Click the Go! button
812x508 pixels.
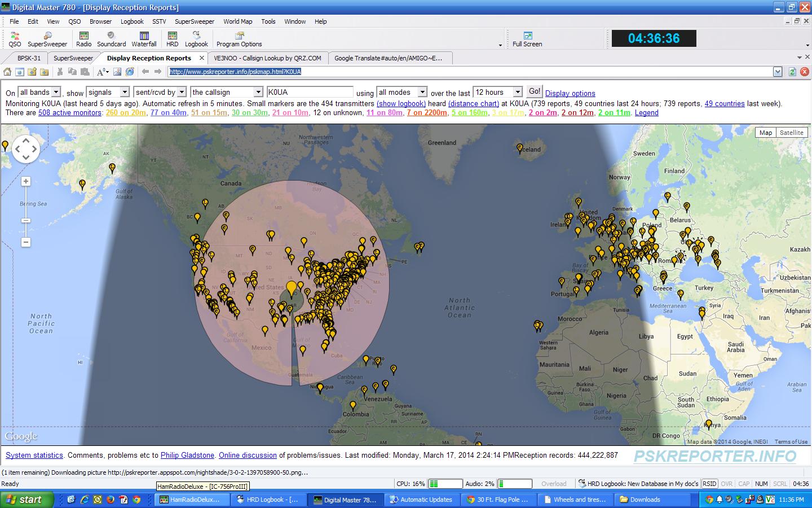tap(534, 91)
